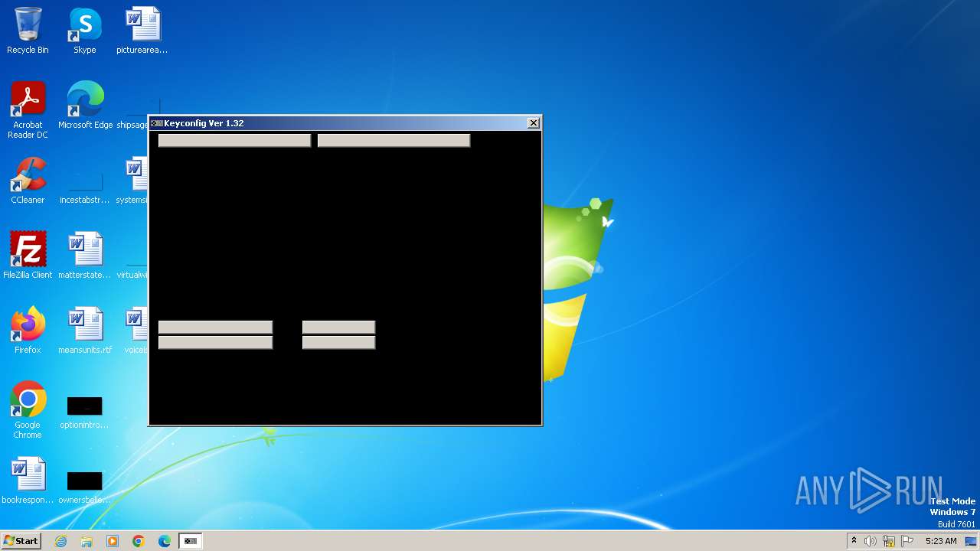The height and width of the screenshot is (551, 980).
Task: Select the ownersbelie black thumbnail file
Action: pyautogui.click(x=85, y=487)
